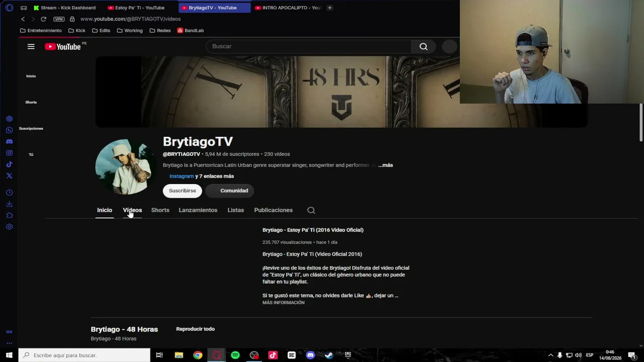Click 'Reproducir todo' for 48 Horas playlist
644x362 pixels.
(x=195, y=329)
